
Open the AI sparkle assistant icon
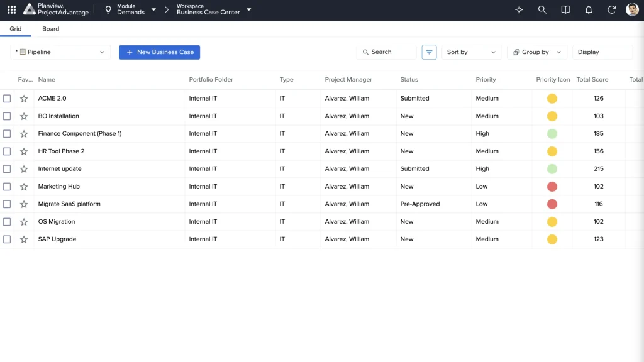click(x=519, y=10)
